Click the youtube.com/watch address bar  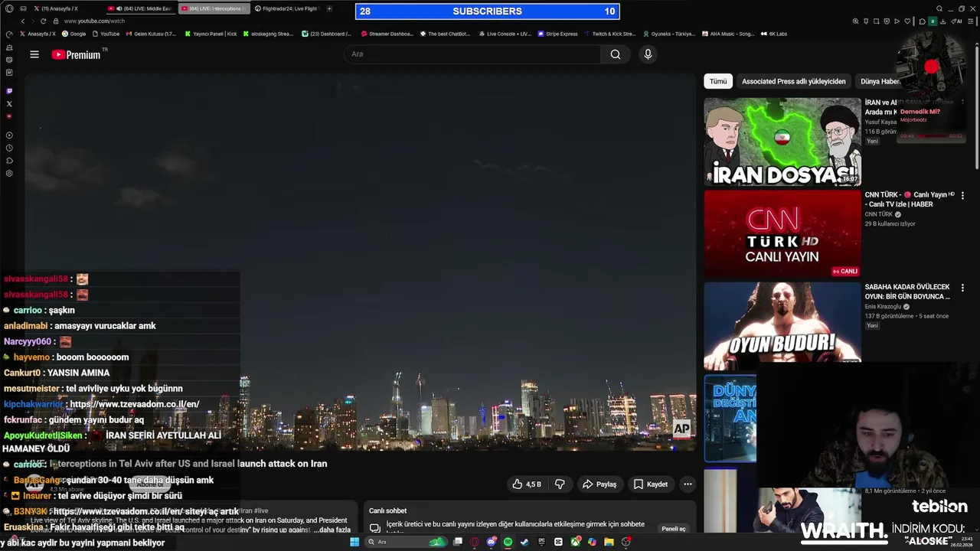click(x=94, y=21)
